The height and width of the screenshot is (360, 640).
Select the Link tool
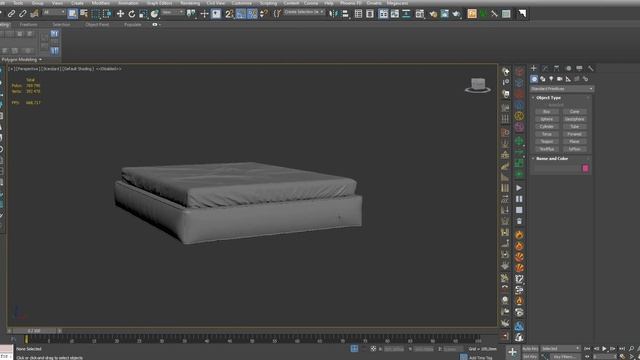[11, 14]
